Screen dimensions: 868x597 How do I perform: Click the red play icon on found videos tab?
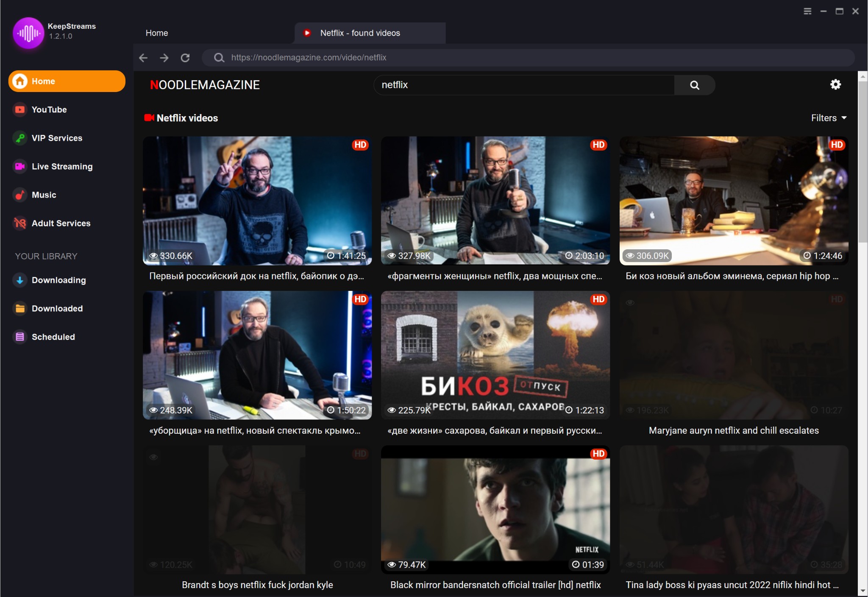click(x=307, y=33)
